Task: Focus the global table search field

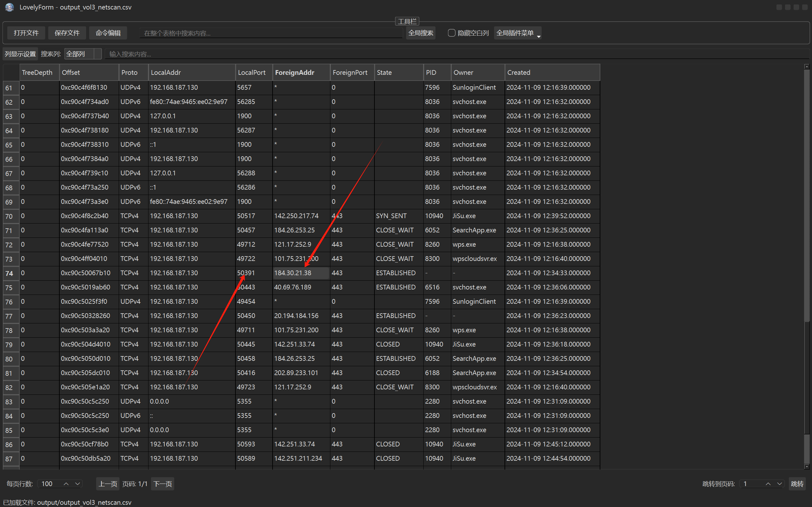Action: [x=270, y=33]
